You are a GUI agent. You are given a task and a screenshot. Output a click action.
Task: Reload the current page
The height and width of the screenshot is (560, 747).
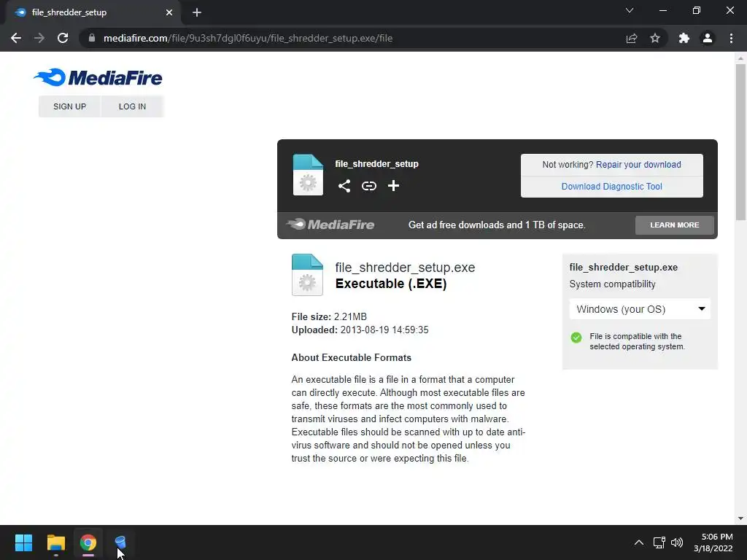point(63,38)
